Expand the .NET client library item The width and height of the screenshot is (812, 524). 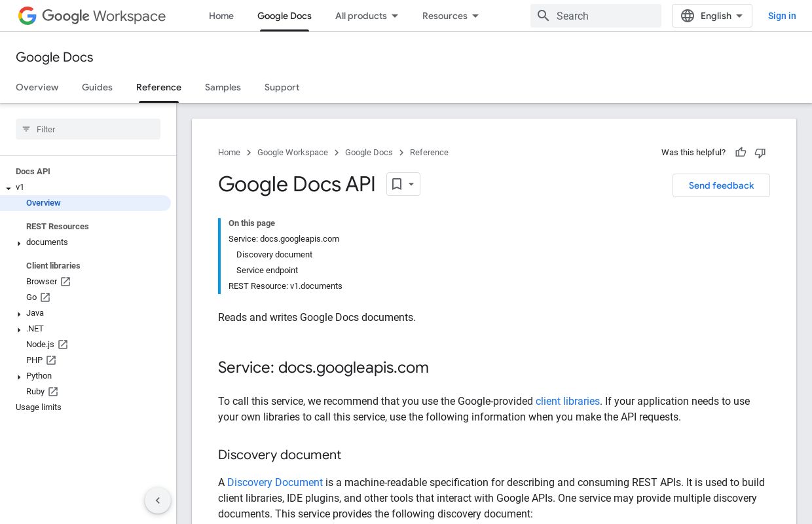(19, 329)
